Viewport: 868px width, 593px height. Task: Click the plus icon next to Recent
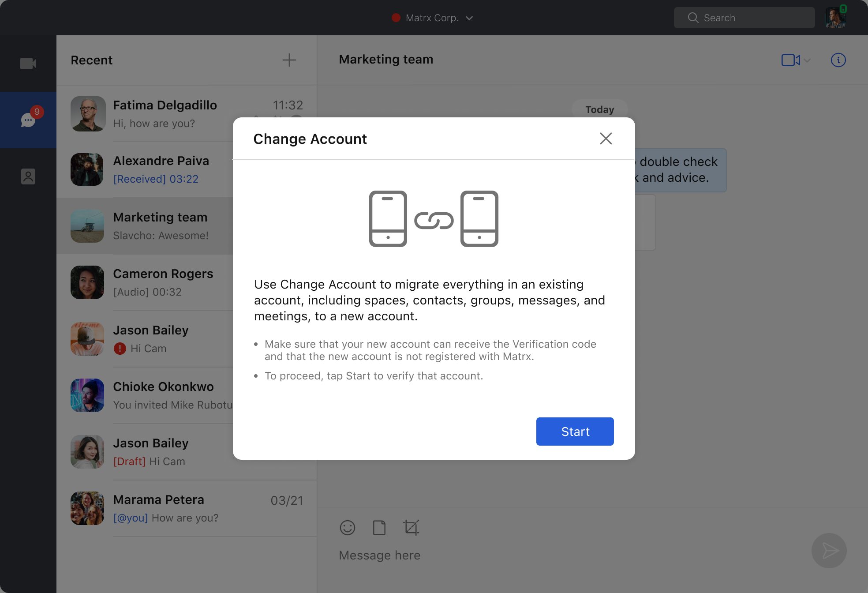(x=289, y=60)
